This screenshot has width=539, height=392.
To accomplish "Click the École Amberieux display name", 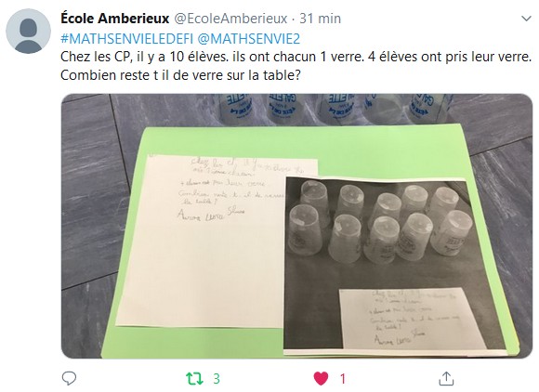I will 115,19.
